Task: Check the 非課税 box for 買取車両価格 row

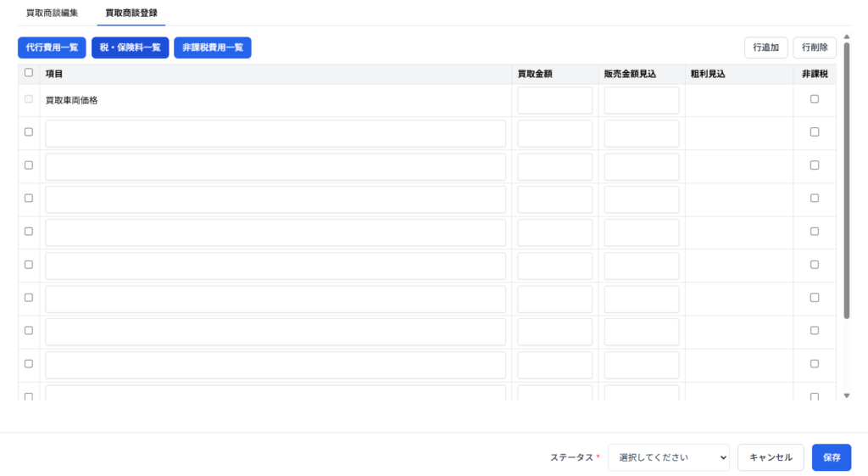Action: (x=815, y=99)
